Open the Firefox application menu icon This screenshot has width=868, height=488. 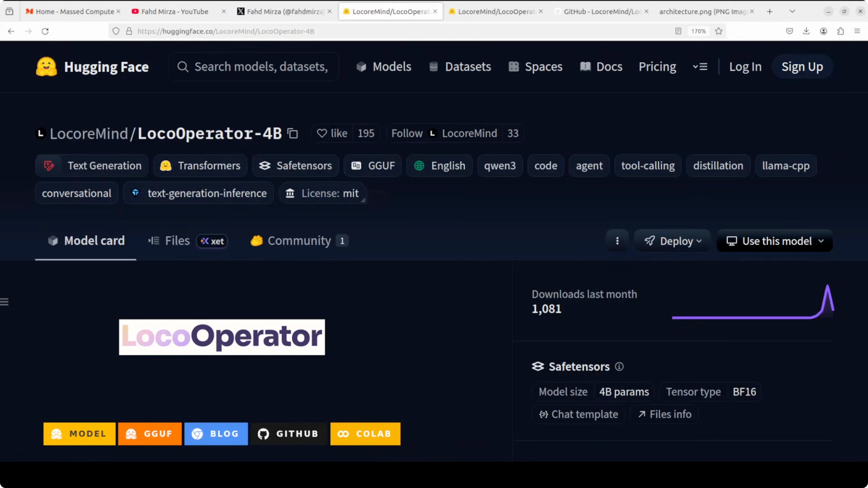857,31
